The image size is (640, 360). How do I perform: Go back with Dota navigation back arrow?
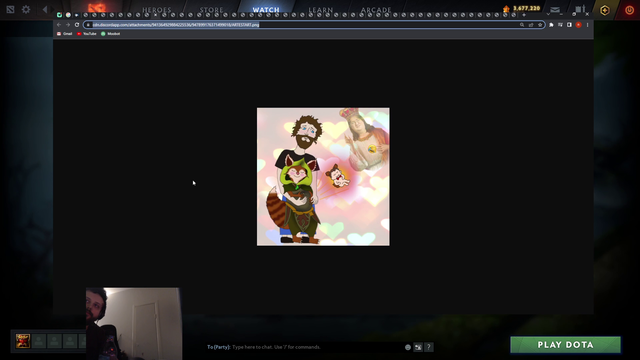pyautogui.click(x=45, y=9)
